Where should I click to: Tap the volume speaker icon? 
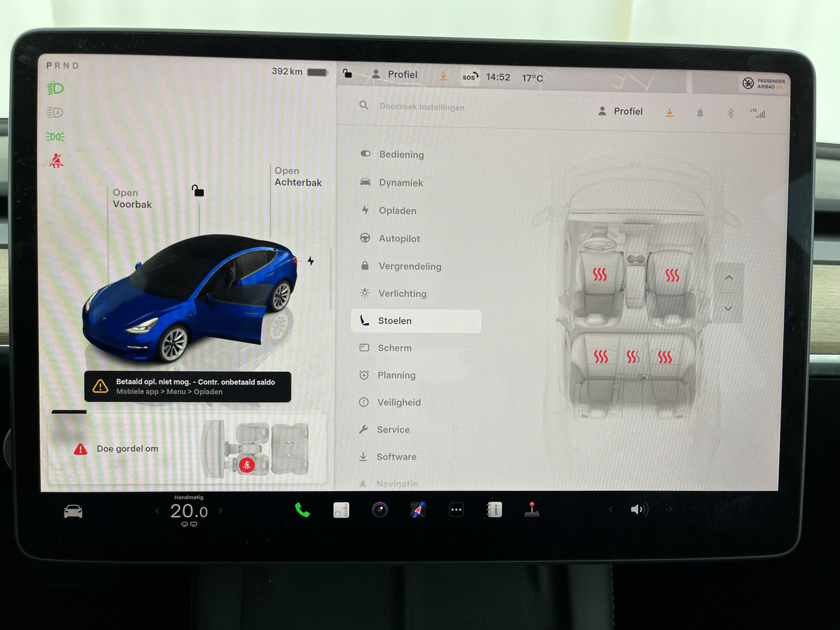(x=638, y=509)
